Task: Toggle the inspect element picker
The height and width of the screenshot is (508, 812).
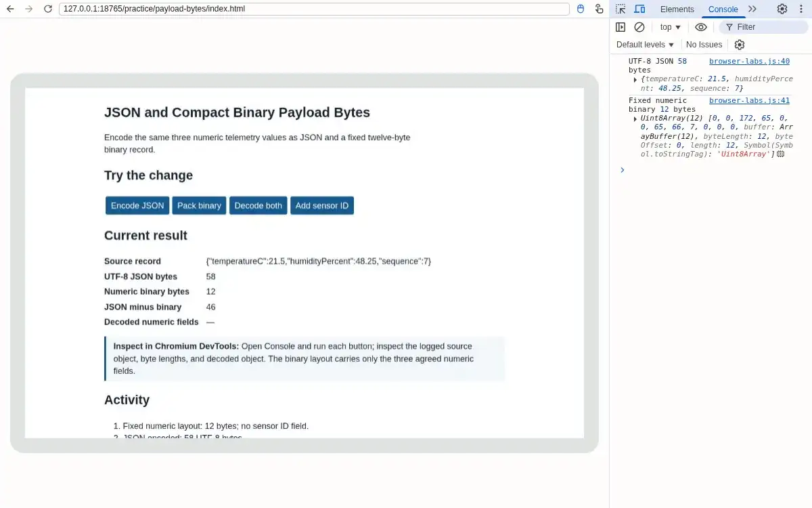Action: (621, 9)
